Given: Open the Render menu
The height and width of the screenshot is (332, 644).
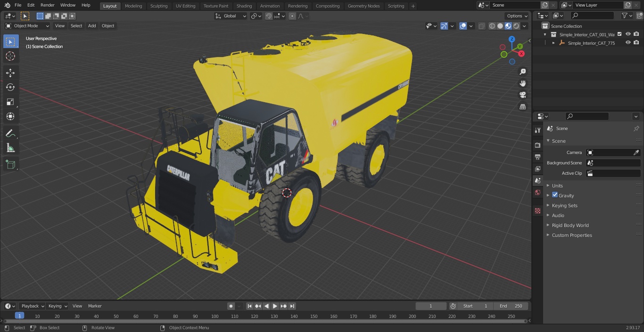Looking at the screenshot, I should (47, 5).
